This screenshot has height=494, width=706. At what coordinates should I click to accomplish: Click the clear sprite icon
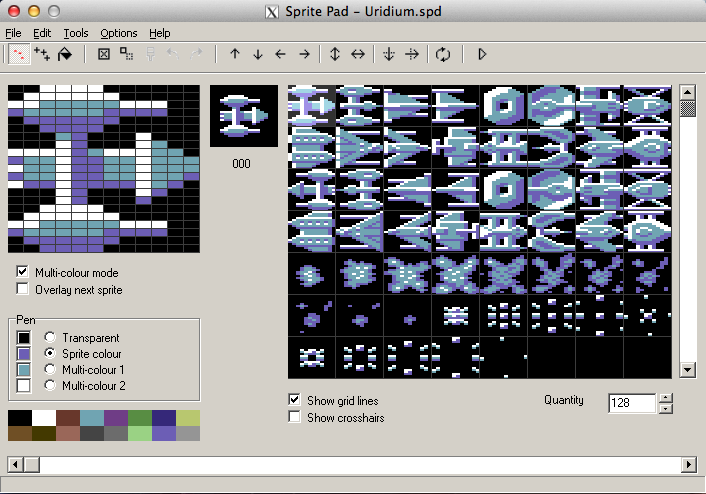coord(104,54)
